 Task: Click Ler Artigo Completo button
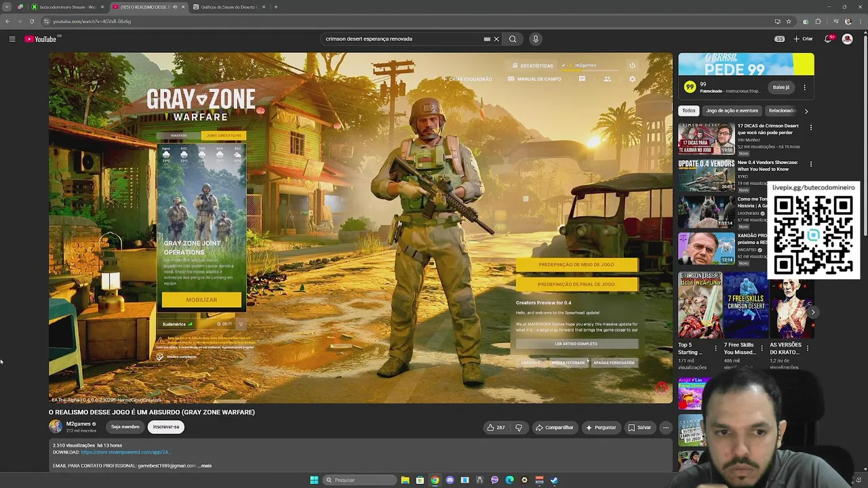(576, 344)
